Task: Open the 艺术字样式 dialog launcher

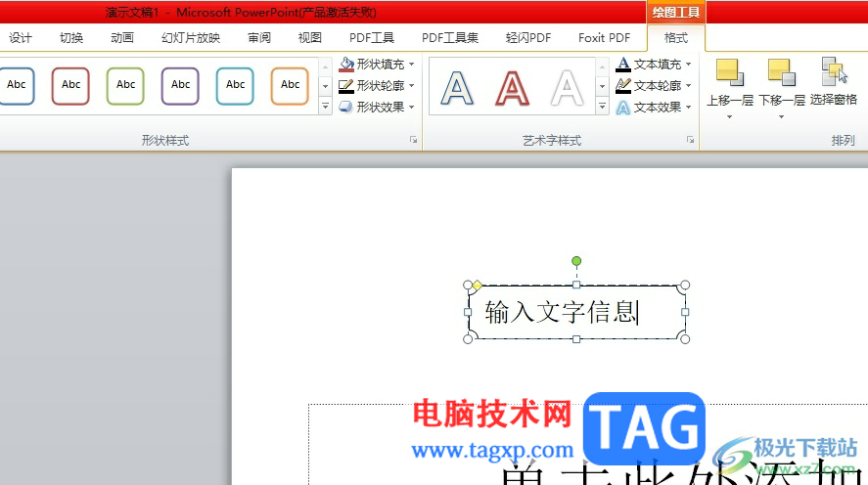Action: click(x=690, y=140)
